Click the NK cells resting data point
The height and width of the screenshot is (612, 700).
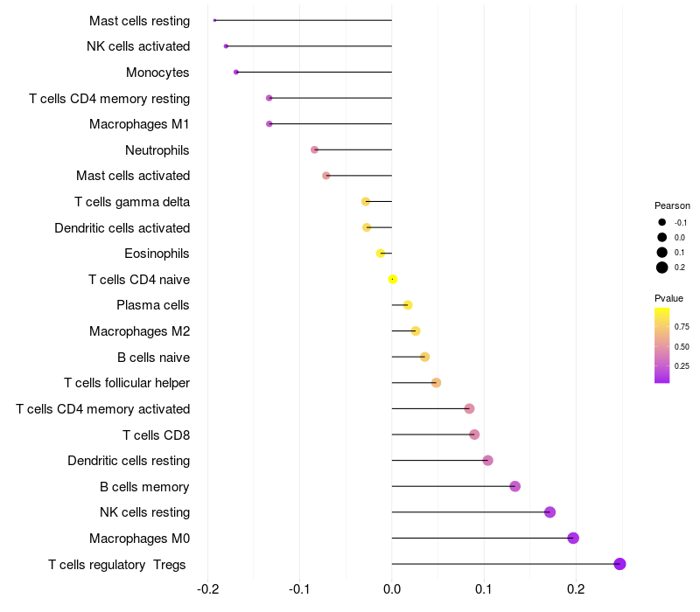tap(550, 512)
